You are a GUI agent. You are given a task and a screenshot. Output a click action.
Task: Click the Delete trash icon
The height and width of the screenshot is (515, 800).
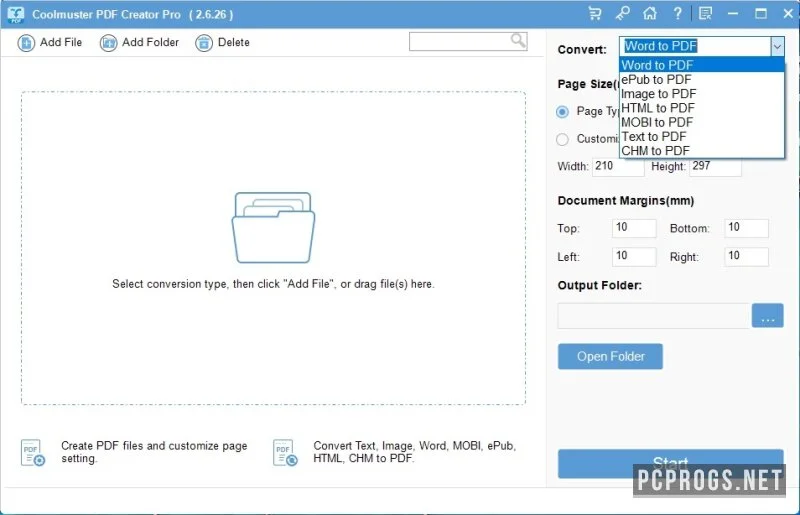(x=204, y=43)
